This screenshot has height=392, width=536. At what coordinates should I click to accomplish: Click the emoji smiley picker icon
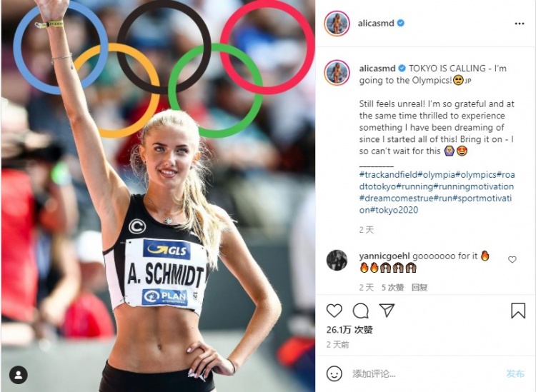(x=334, y=373)
